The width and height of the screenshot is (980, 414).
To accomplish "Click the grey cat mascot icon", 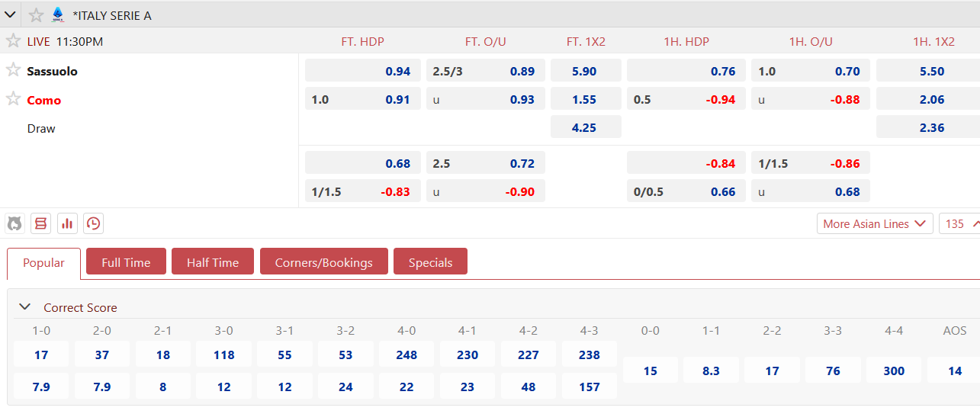I will pos(14,223).
